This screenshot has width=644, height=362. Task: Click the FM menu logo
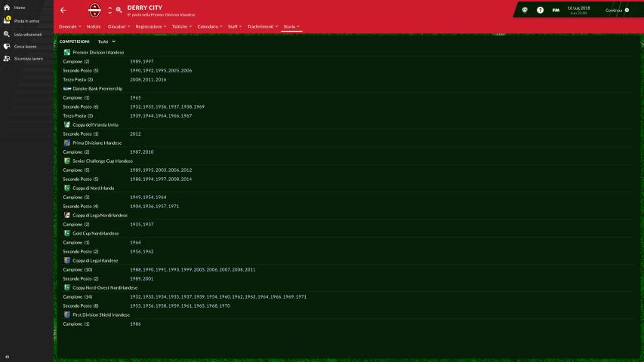click(556, 11)
